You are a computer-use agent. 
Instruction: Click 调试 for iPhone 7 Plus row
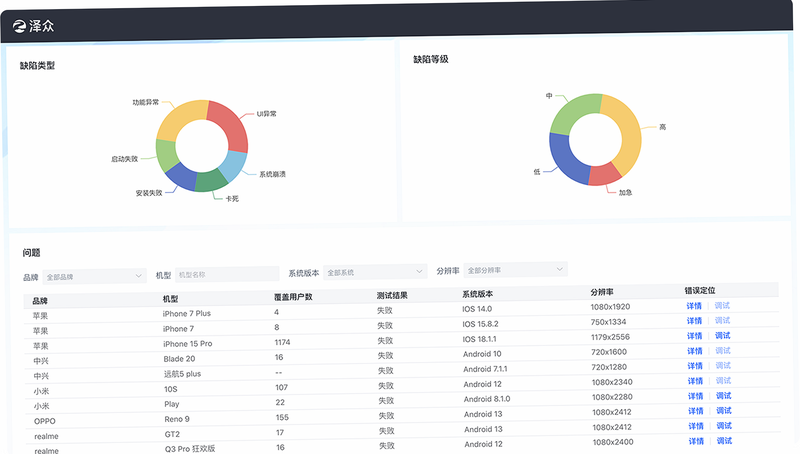tap(722, 306)
